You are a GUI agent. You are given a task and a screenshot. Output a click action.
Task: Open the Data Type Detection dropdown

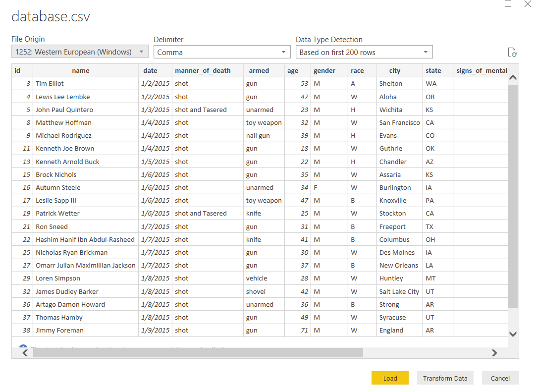tap(364, 52)
